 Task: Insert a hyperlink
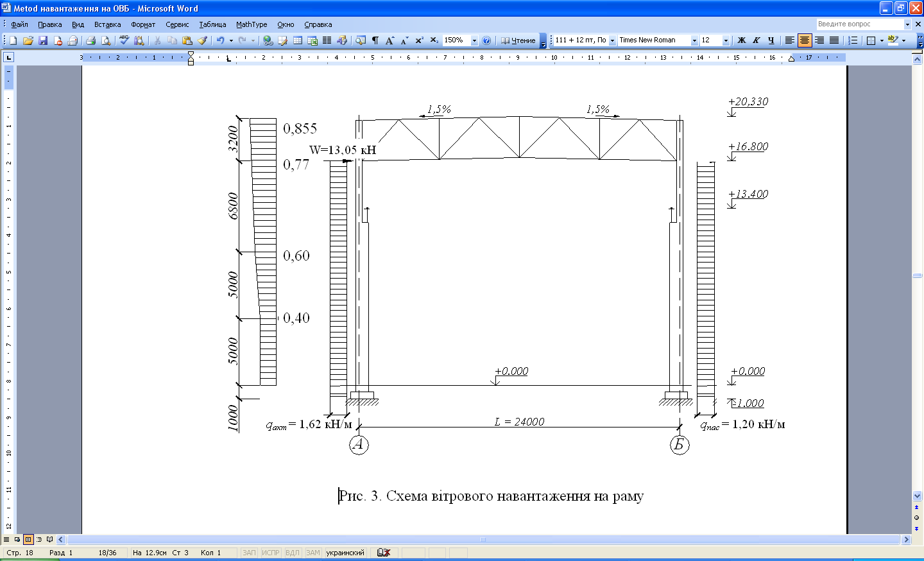tap(268, 40)
